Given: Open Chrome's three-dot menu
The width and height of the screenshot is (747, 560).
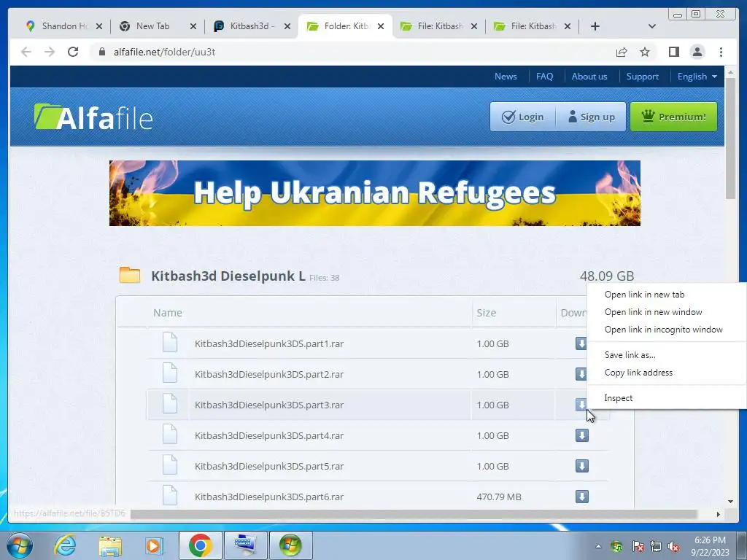Looking at the screenshot, I should (x=721, y=52).
